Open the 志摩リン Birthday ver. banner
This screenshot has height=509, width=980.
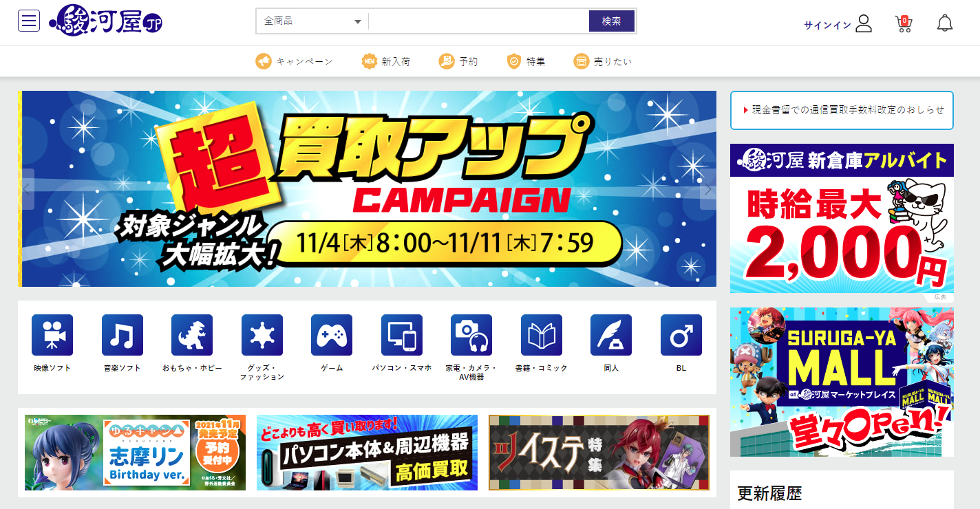tap(135, 453)
